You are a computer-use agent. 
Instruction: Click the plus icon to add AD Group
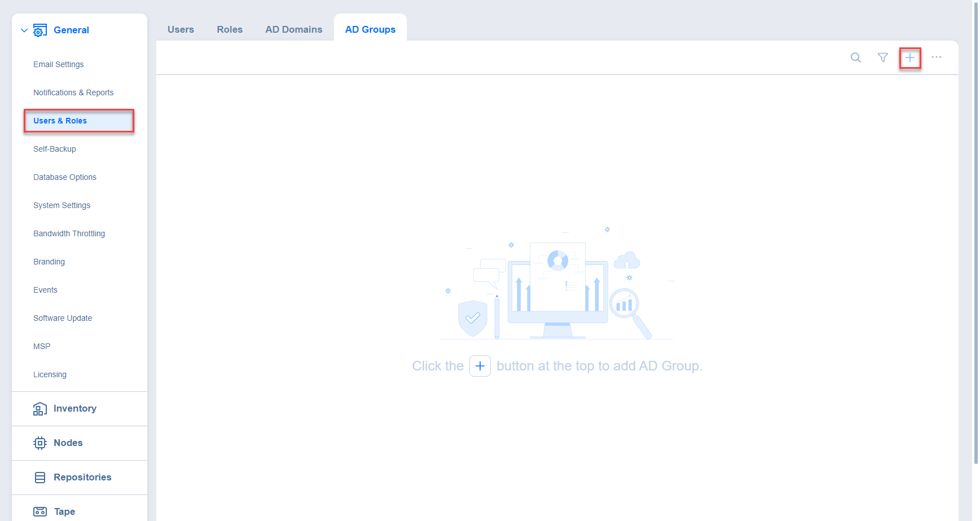click(909, 58)
